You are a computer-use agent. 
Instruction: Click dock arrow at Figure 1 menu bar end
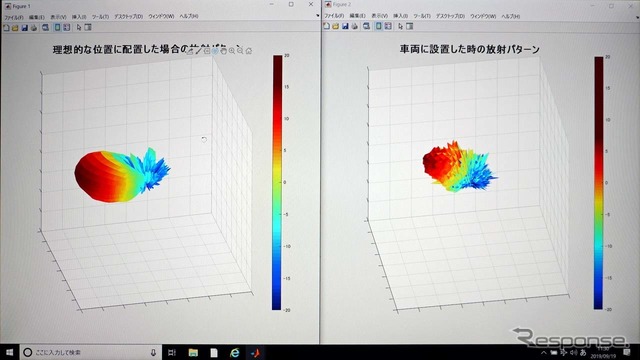point(318,16)
